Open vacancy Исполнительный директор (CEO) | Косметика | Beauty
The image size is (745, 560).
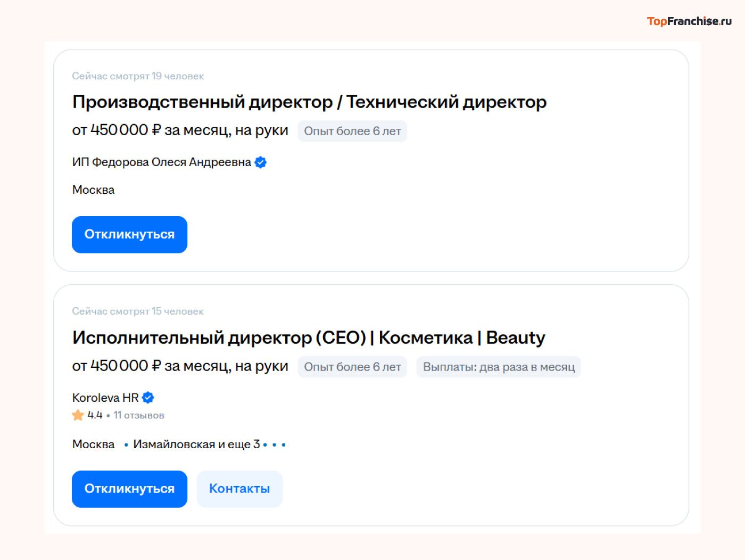click(x=308, y=337)
